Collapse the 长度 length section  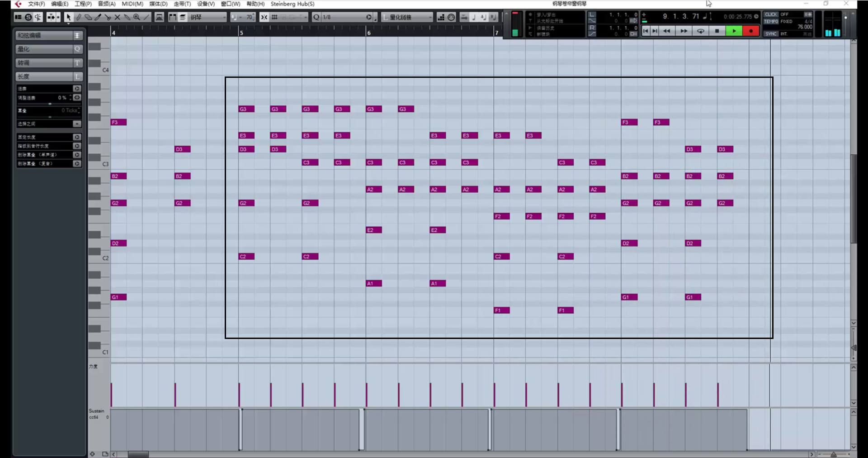pyautogui.click(x=49, y=76)
